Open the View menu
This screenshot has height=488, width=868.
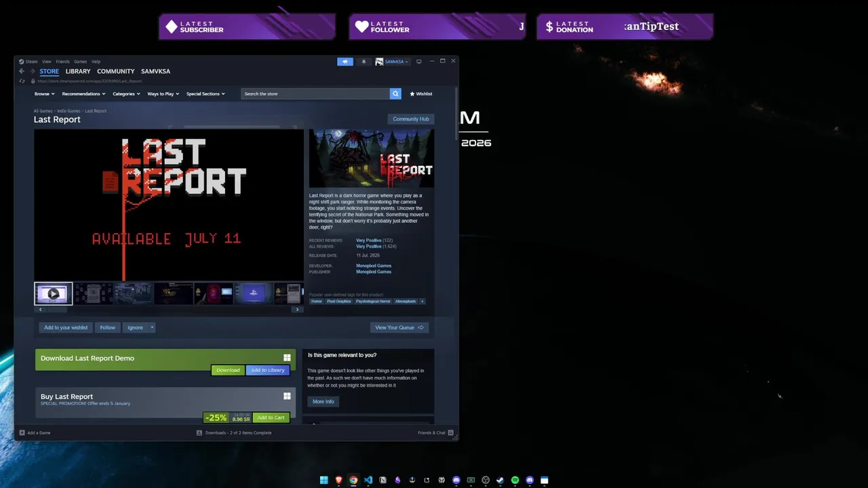[47, 62]
